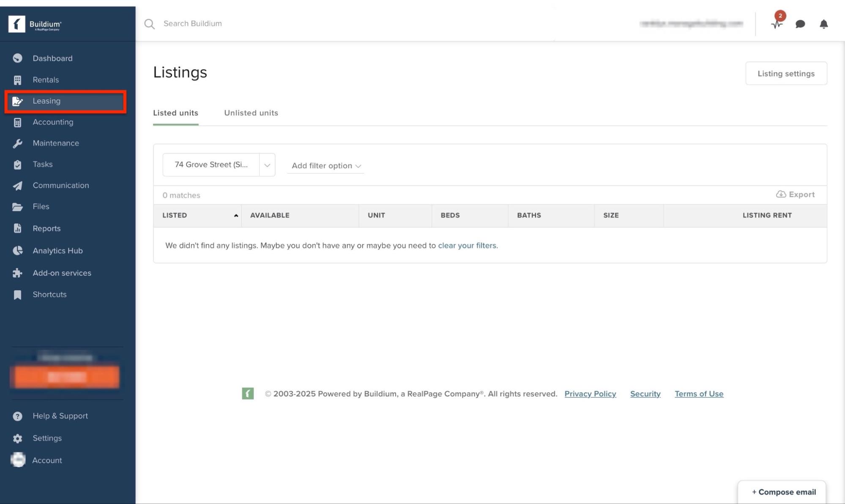Screen dimensions: 845x504
Task: Open the chat messages icon
Action: click(x=800, y=24)
